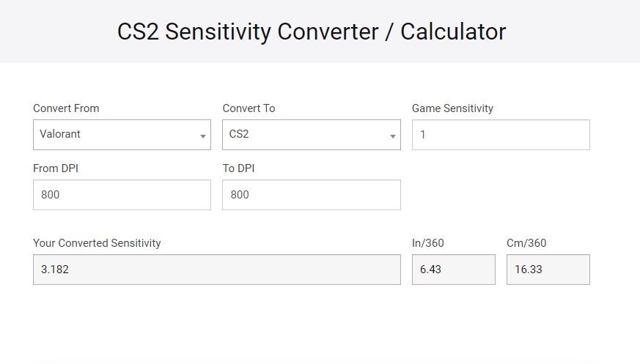Click the Convert To label

tap(249, 108)
